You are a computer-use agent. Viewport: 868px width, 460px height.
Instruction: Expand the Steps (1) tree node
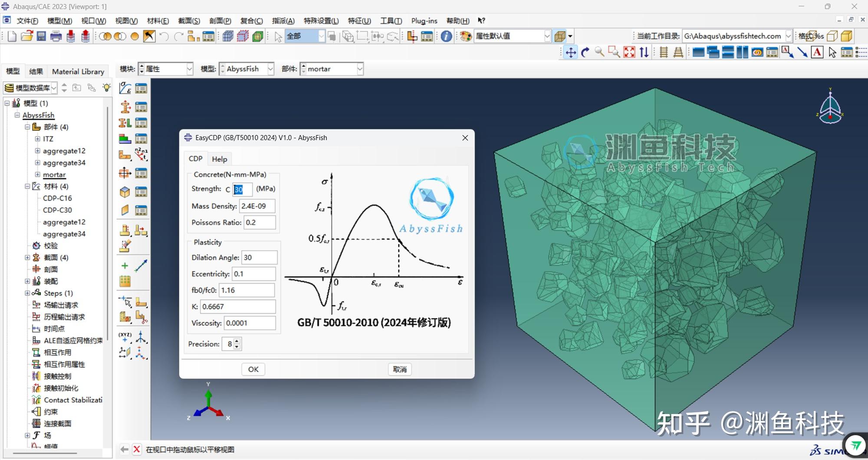(27, 293)
